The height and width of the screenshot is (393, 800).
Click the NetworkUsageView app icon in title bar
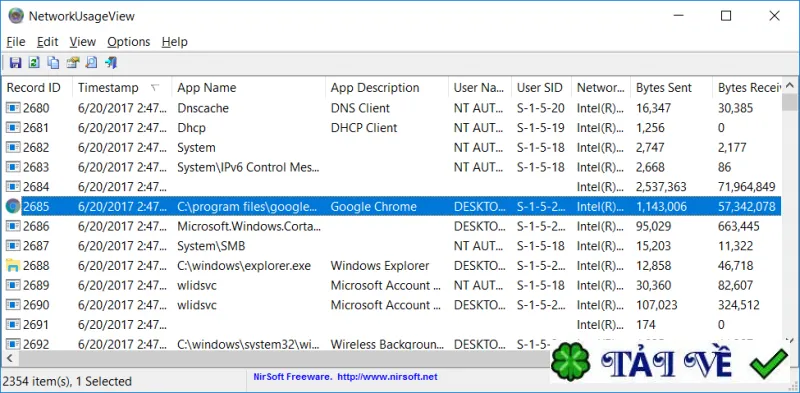coord(16,16)
